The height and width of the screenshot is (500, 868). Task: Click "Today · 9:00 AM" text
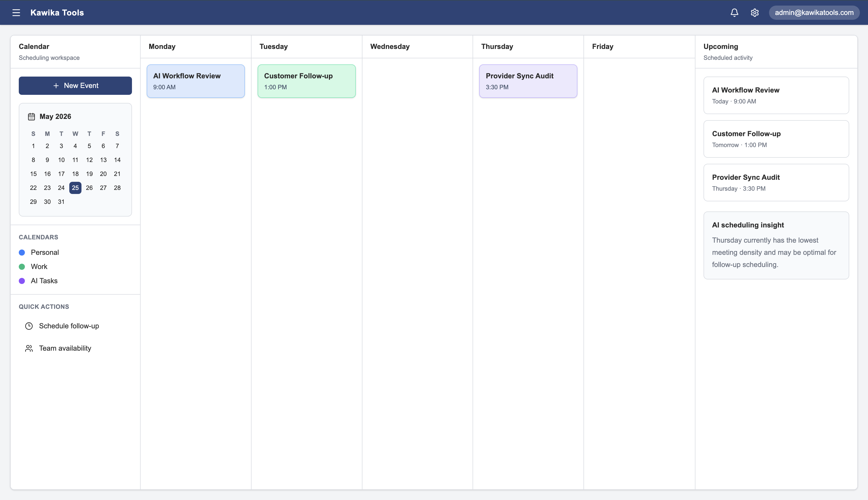[734, 101]
